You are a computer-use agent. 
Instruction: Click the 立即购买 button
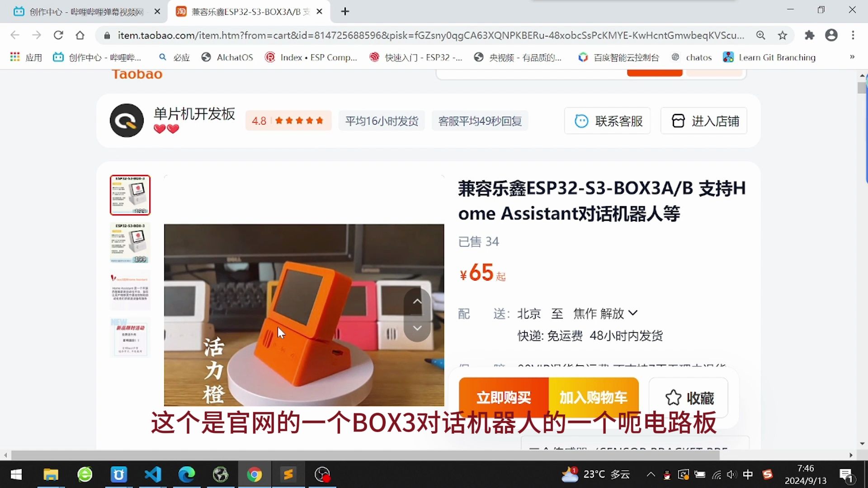[x=504, y=397]
